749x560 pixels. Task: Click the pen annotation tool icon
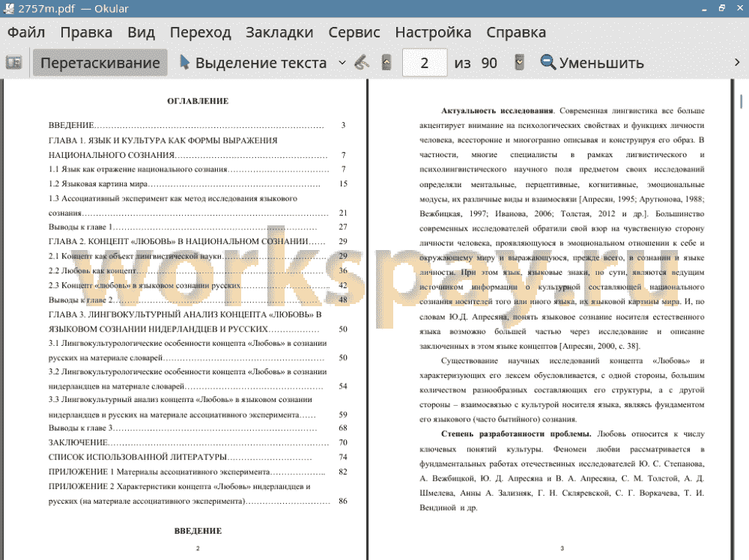click(x=362, y=63)
